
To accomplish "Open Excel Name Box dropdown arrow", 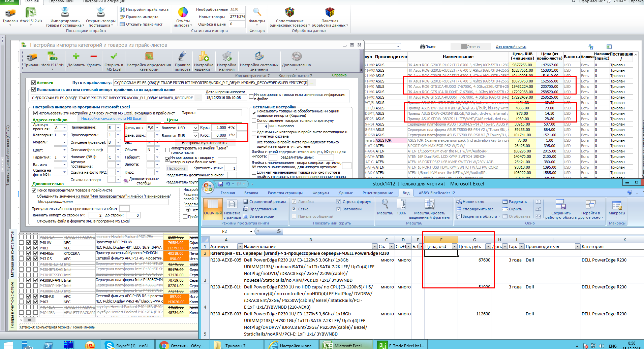I will [x=251, y=231].
